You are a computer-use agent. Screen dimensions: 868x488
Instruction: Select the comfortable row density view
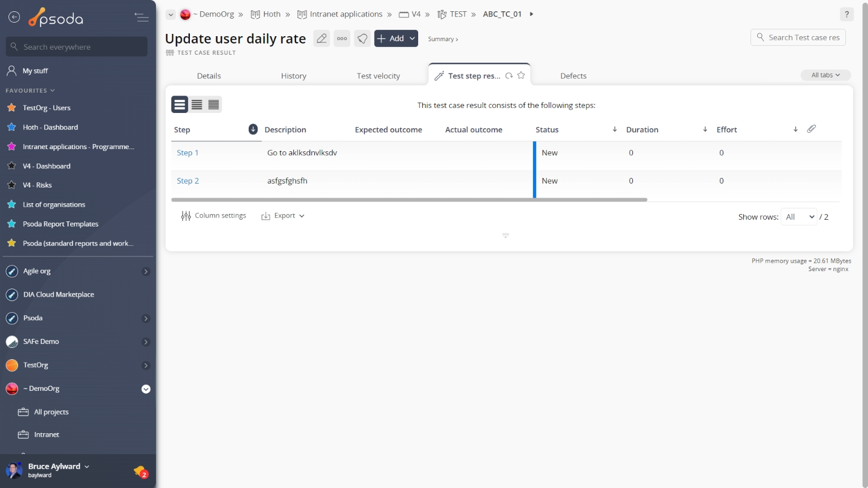pos(180,104)
